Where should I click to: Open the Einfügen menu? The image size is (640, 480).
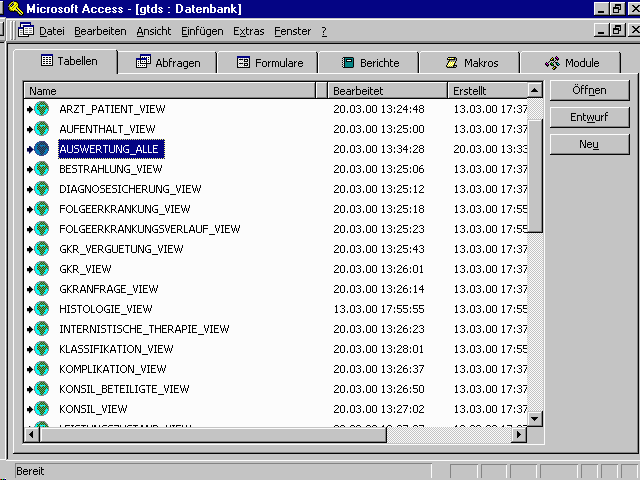coord(202,32)
